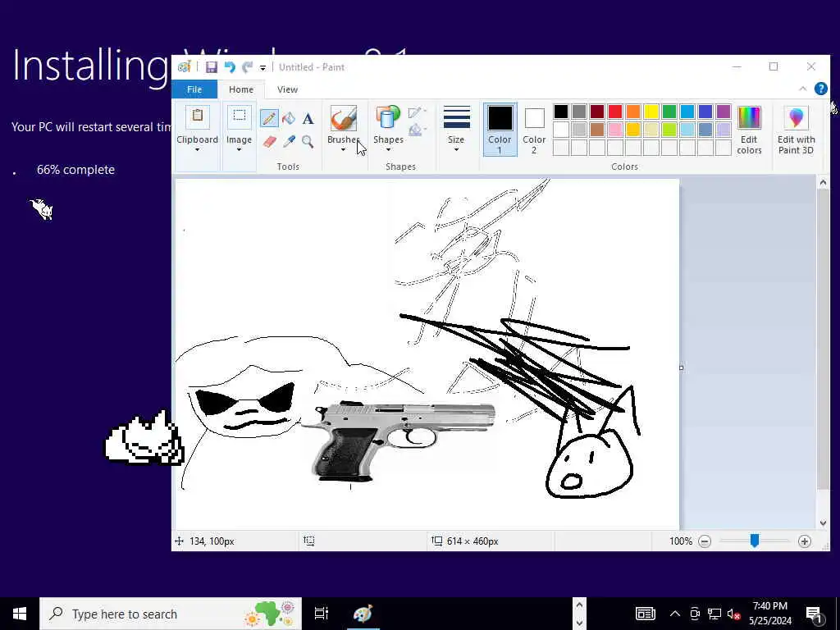The image size is (840, 630).
Task: Open Task View on the taskbar
Action: (322, 614)
